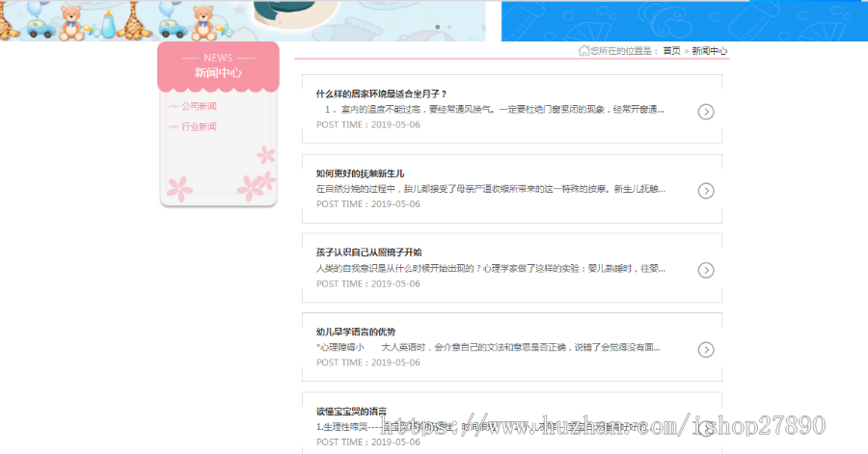Open article title 什么样的居家环境最适合坐月子？
The width and height of the screenshot is (868, 454).
381,94
